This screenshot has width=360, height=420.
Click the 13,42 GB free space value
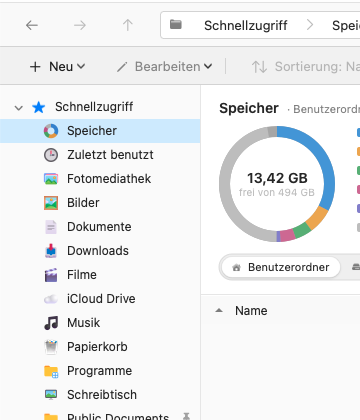pyautogui.click(x=277, y=178)
